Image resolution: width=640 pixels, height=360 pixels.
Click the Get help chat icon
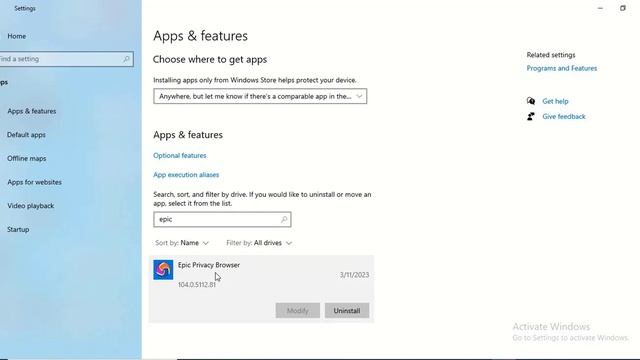531,101
